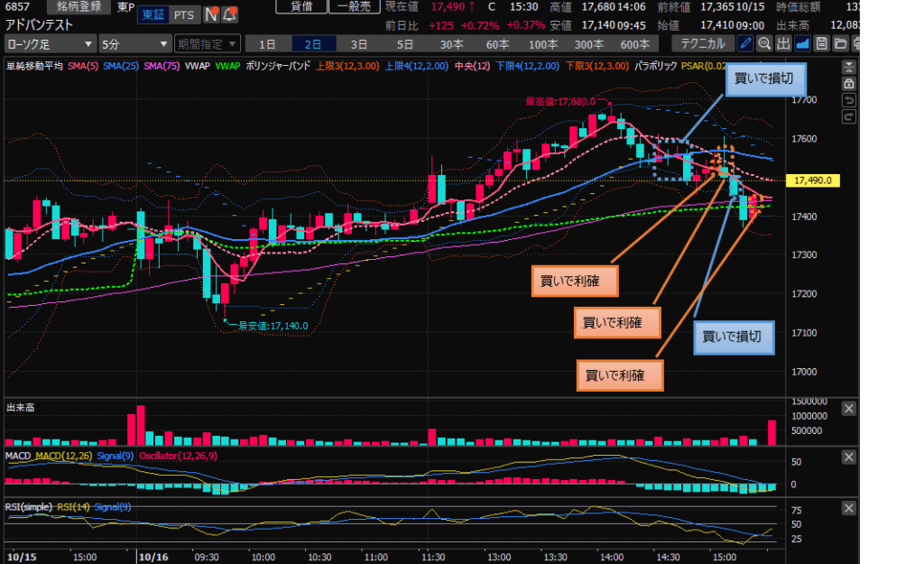Click the magnifier zoom icon

pyautogui.click(x=764, y=43)
